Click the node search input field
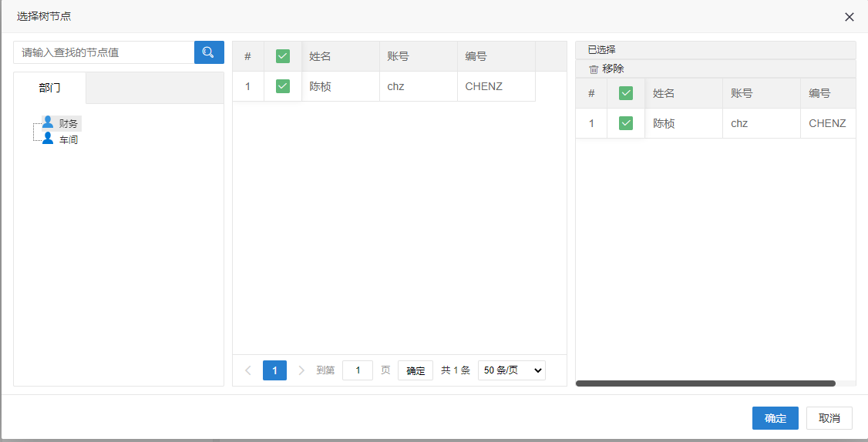Viewport: 868px width, 442px height. pyautogui.click(x=104, y=52)
